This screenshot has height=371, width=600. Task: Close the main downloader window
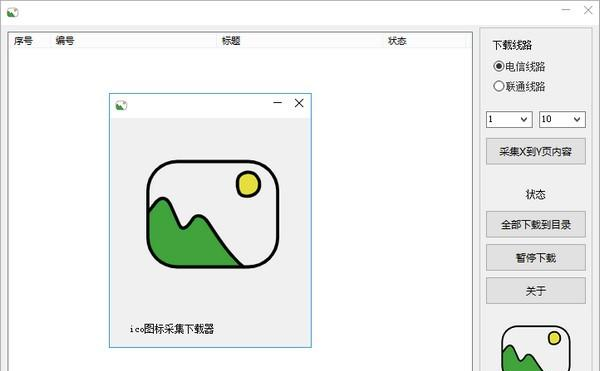pyautogui.click(x=588, y=10)
